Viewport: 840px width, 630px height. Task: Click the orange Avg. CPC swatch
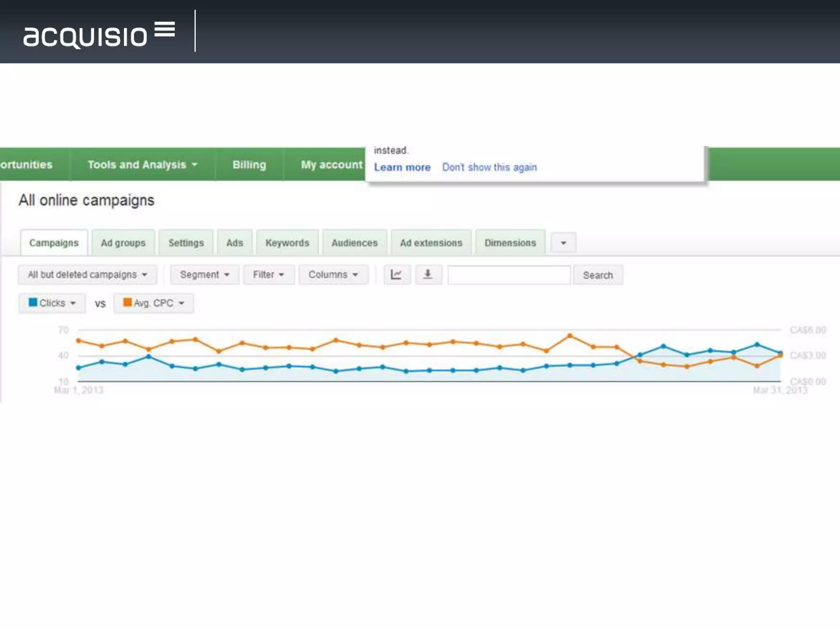point(127,303)
